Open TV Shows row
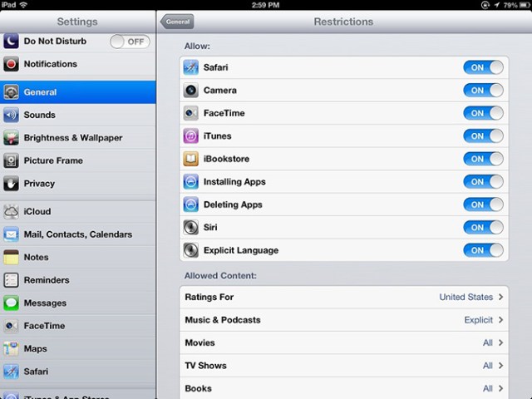This screenshot has width=532, height=399. 344,366
